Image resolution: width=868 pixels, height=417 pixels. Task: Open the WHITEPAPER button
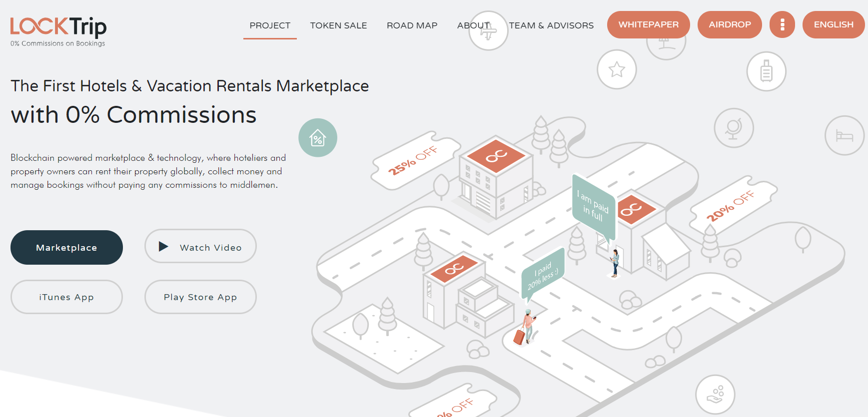648,24
